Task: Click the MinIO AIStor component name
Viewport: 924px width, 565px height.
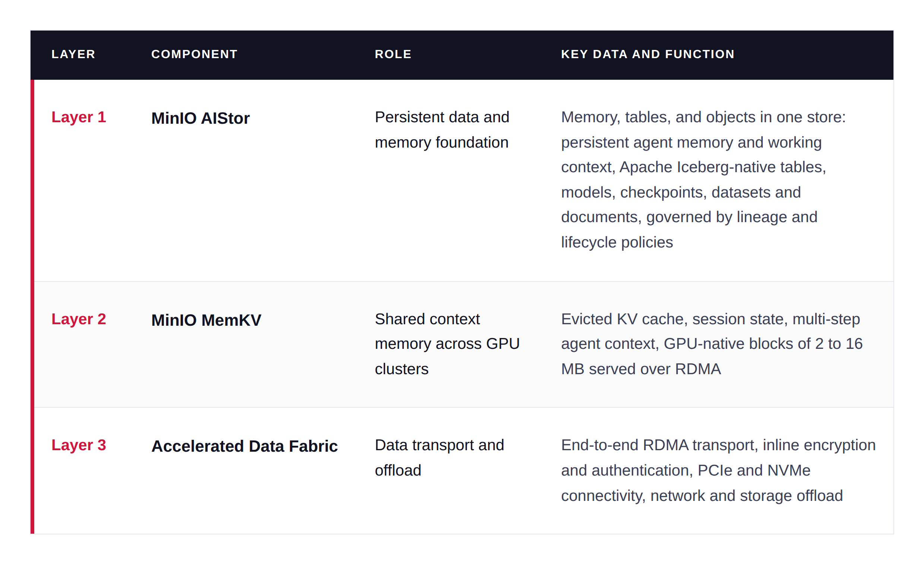Action: click(200, 118)
